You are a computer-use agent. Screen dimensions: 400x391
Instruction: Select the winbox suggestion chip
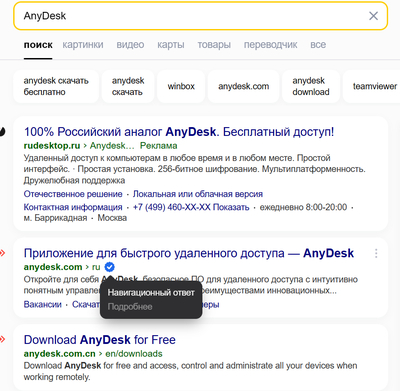[x=181, y=86]
